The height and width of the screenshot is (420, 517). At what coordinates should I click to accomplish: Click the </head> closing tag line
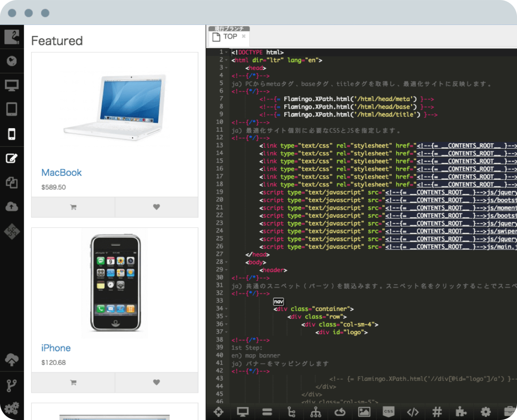tap(257, 255)
